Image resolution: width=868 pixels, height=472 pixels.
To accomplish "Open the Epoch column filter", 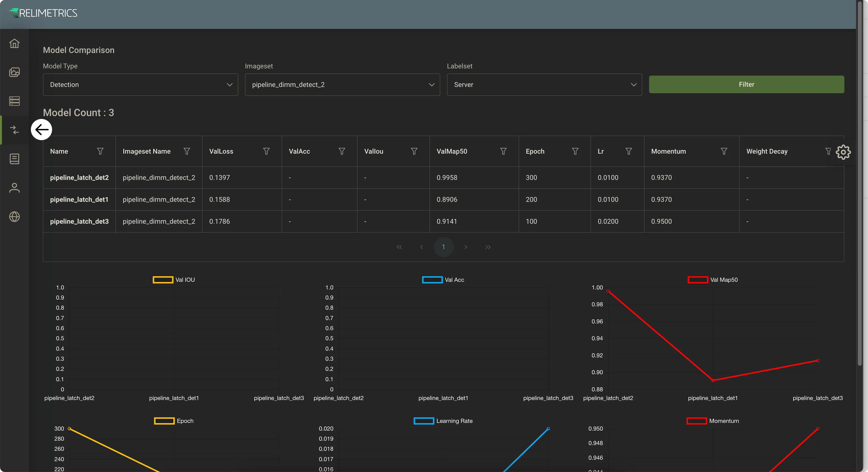I will (x=575, y=151).
